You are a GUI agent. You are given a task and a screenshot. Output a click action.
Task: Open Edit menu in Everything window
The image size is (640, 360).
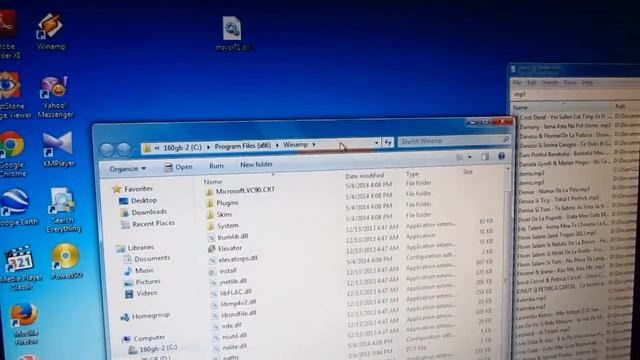(531, 83)
